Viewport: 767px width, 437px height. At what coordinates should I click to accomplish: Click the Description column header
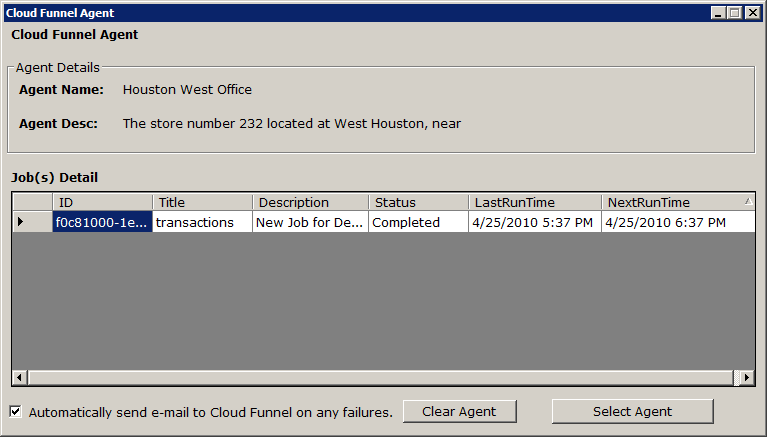click(311, 202)
